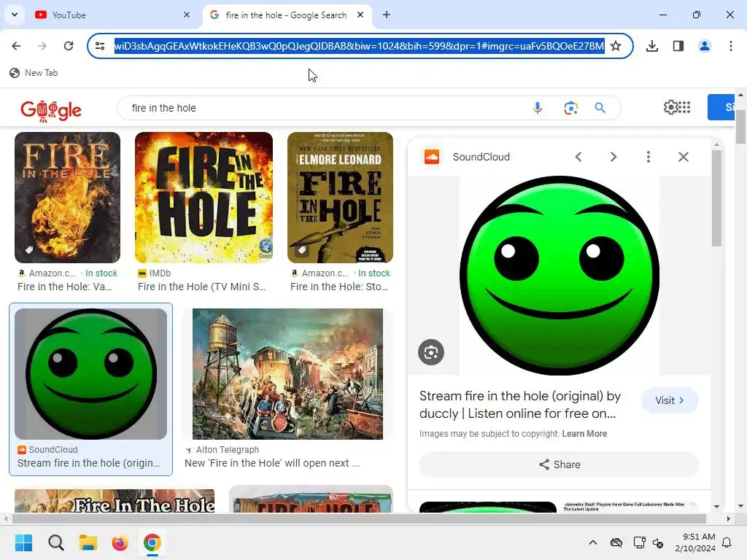Image resolution: width=747 pixels, height=560 pixels.
Task: Show hidden system tray icons
Action: [592, 542]
